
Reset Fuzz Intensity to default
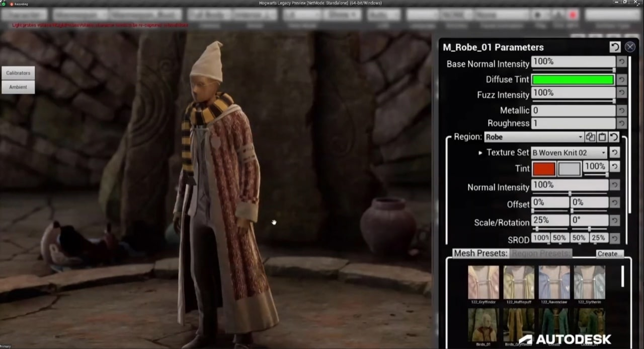[x=622, y=93]
